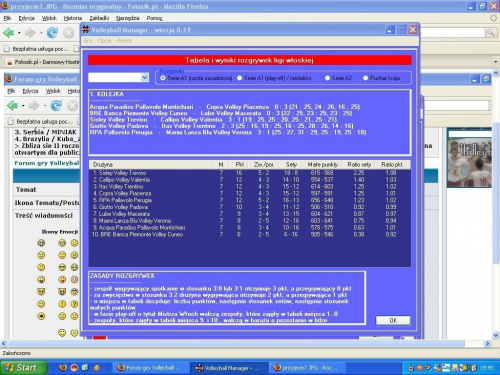The width and height of the screenshot is (500, 375).
Task: Click the reload icon in the forum Firefox window
Action: pos(56,106)
